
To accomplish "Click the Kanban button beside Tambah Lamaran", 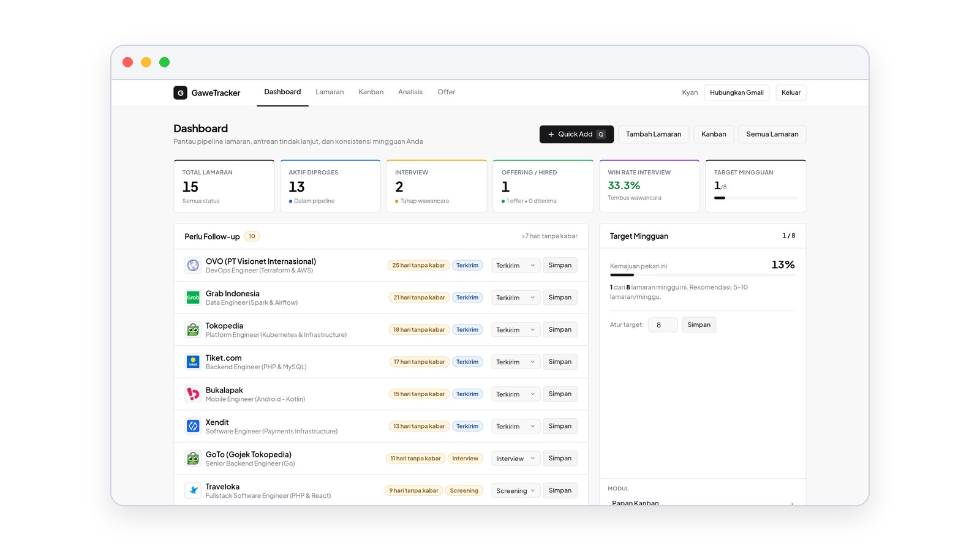I will [714, 134].
